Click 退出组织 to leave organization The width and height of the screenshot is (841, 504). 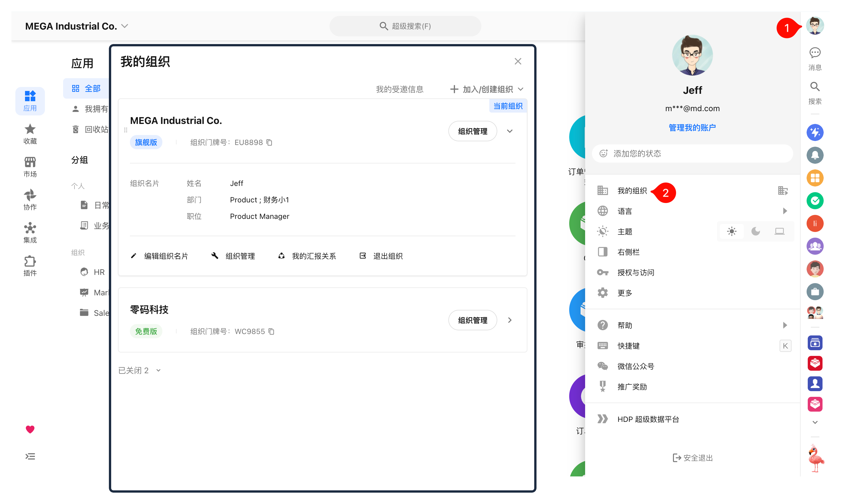[381, 256]
